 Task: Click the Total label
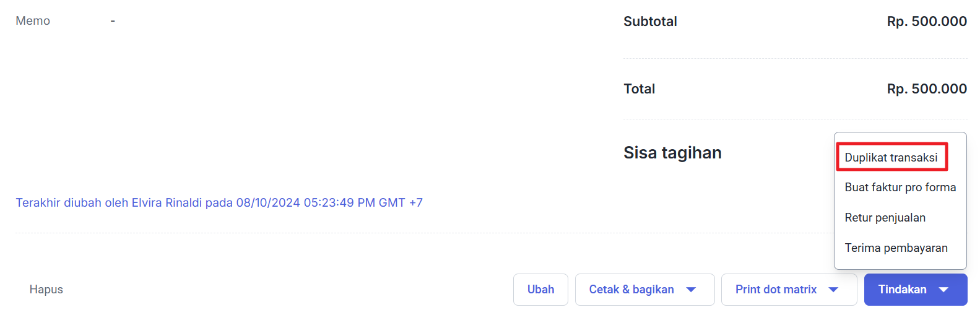tap(639, 89)
